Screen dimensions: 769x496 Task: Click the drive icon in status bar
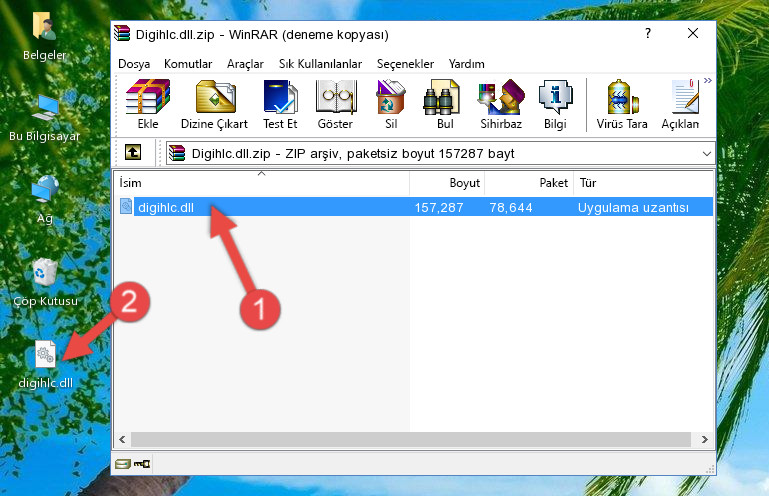coord(123,463)
